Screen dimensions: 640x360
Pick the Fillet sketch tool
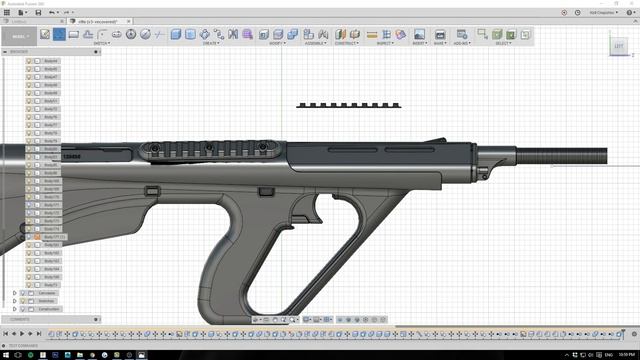pyautogui.click(x=102, y=34)
